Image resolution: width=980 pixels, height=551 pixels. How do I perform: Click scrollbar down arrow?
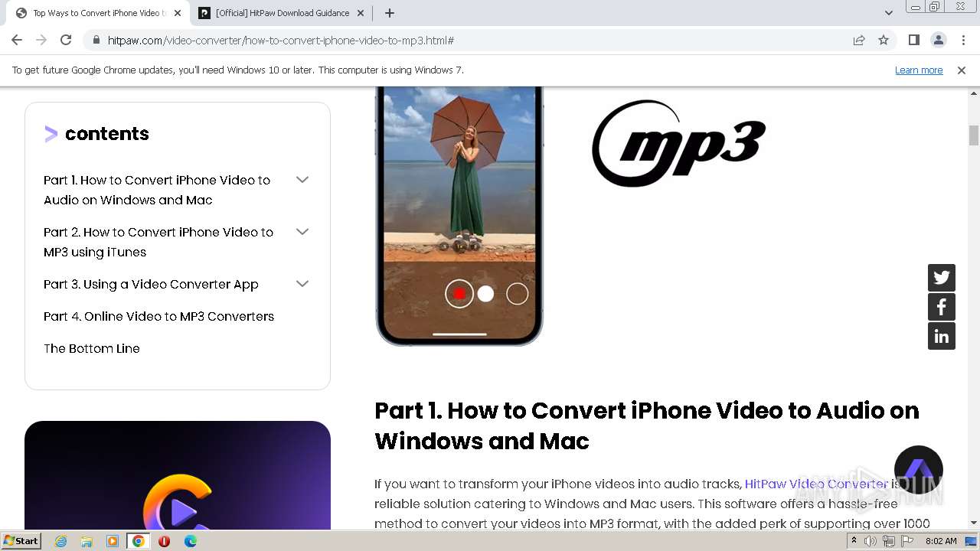coord(974,523)
